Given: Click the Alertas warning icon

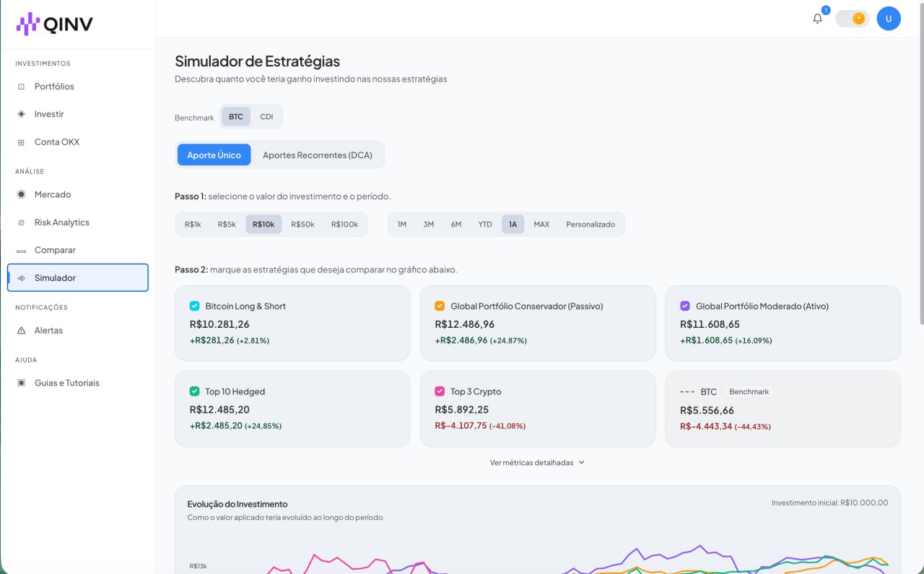Looking at the screenshot, I should pos(21,331).
